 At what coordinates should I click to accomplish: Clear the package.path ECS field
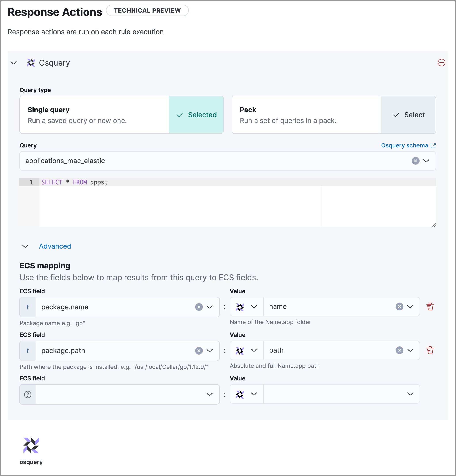[199, 351]
